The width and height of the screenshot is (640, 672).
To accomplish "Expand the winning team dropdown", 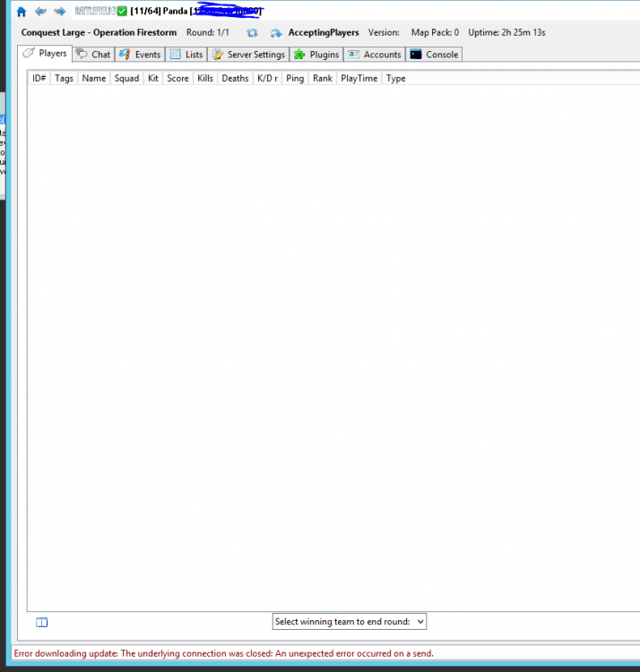I will (x=350, y=622).
